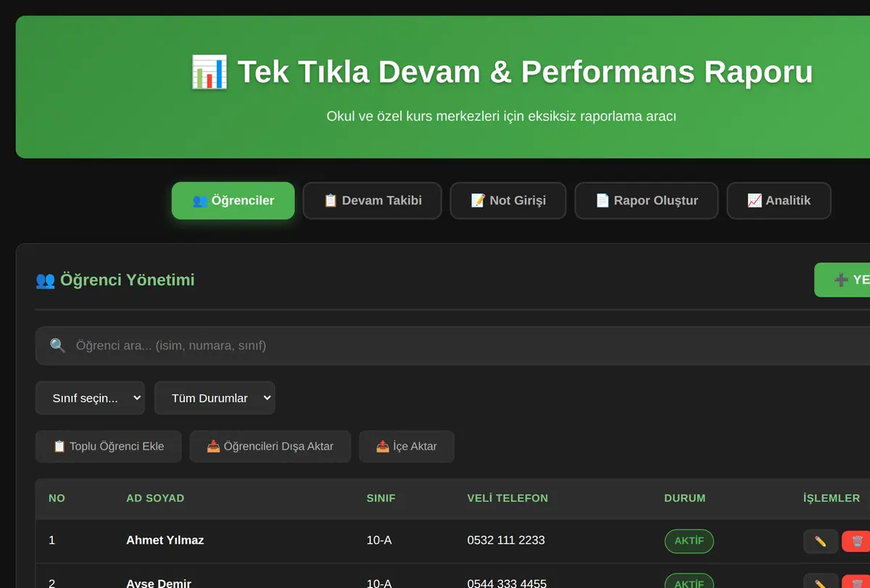Image resolution: width=870 pixels, height=588 pixels.
Task: Open the Tüm Durumlar dropdown
Action: click(215, 398)
